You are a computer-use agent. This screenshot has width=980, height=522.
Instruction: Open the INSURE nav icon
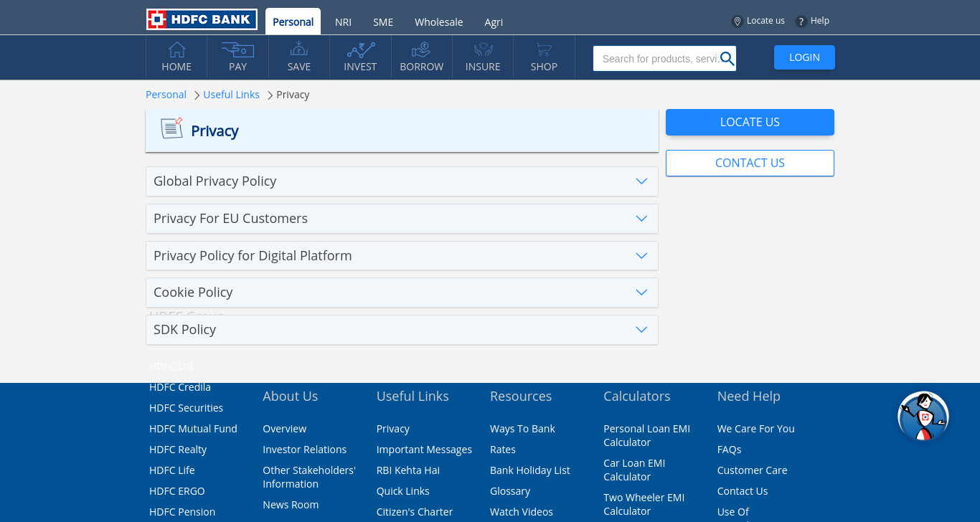483,49
